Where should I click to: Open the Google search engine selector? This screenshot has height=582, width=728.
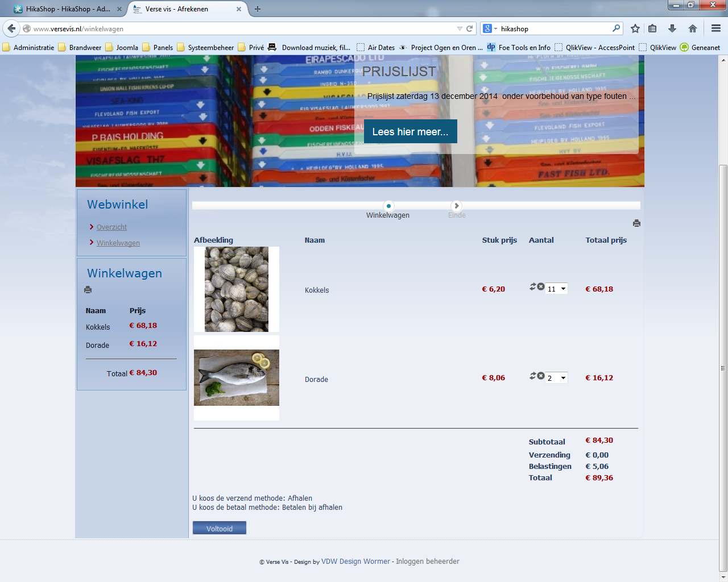click(x=490, y=28)
